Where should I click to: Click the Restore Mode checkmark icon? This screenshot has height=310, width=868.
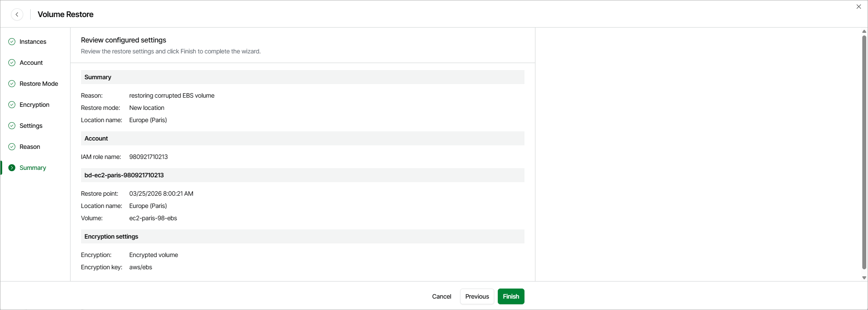click(x=12, y=84)
